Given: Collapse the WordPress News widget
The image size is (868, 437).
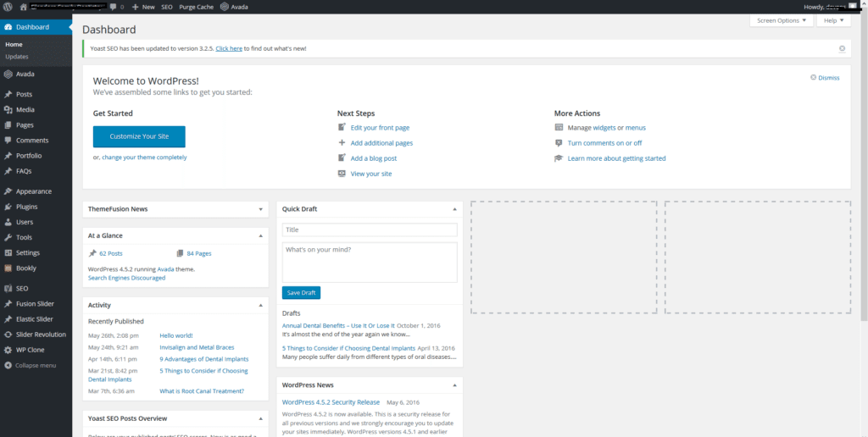Looking at the screenshot, I should pos(454,385).
